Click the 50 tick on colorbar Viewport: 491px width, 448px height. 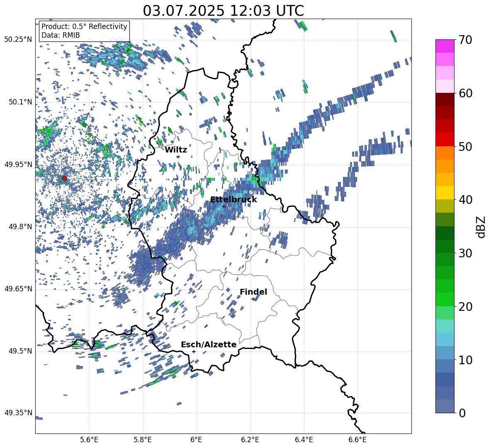click(x=465, y=146)
